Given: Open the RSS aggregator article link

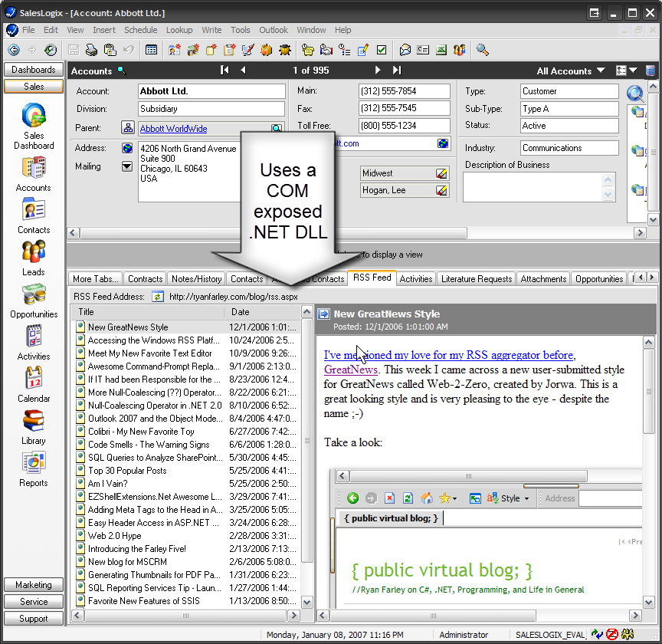Looking at the screenshot, I should pyautogui.click(x=448, y=355).
